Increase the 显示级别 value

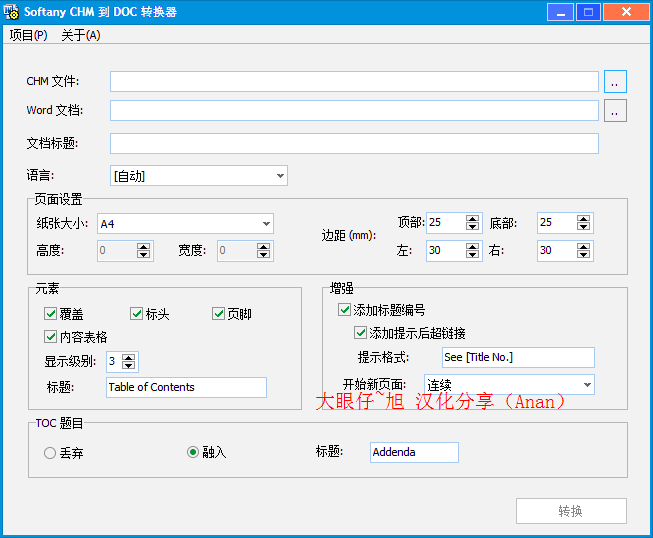coord(129,358)
